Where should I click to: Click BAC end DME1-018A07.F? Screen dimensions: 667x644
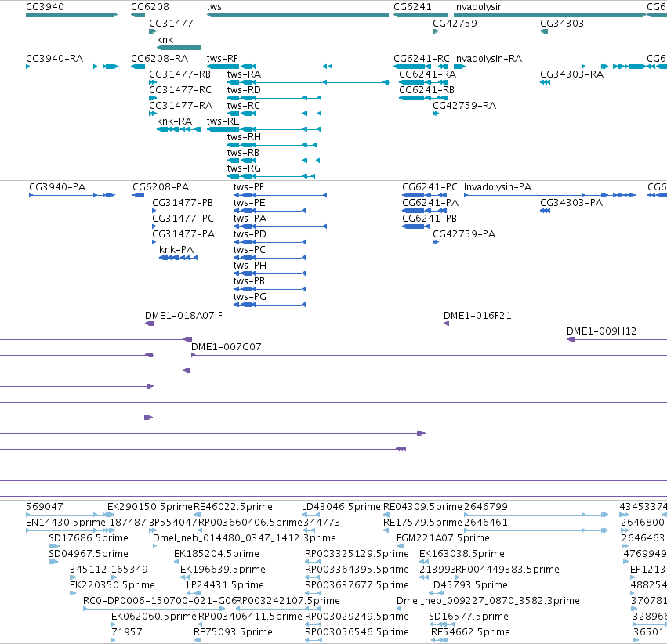(183, 316)
